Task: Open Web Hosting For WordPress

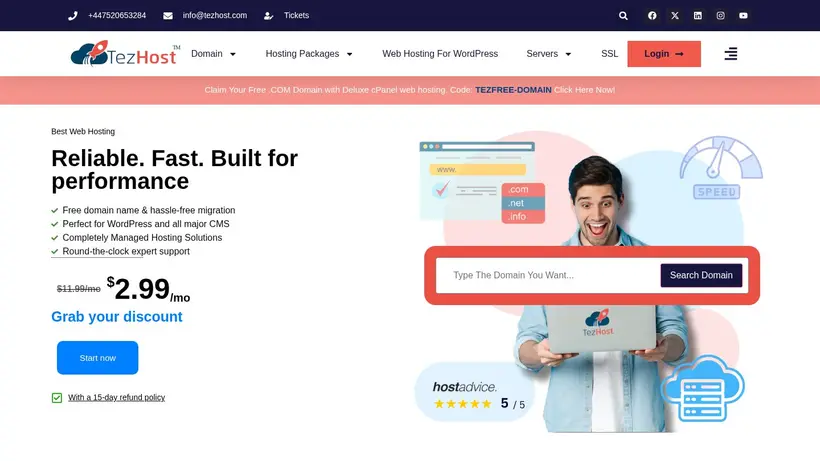Action: click(440, 54)
